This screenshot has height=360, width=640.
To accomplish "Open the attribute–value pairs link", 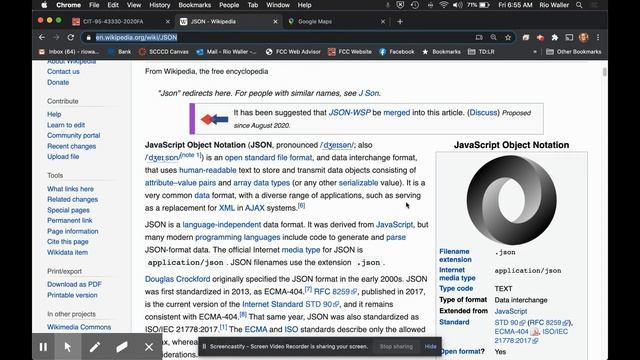I will pos(180,183).
